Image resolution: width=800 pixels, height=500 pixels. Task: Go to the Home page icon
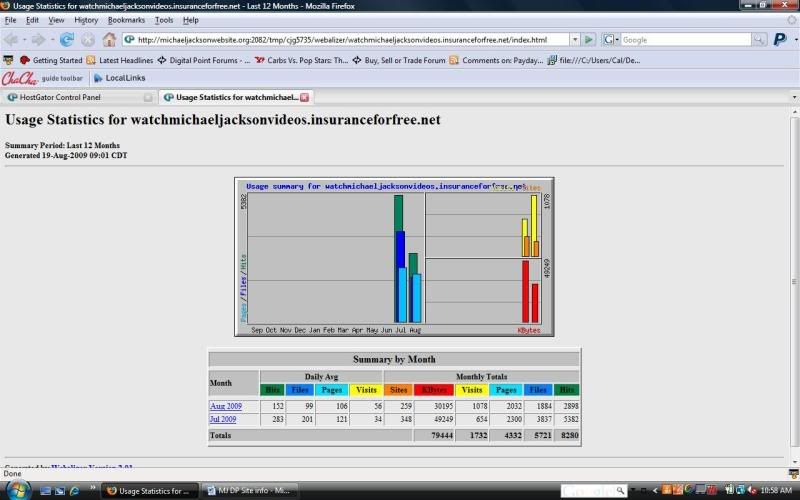(109, 39)
